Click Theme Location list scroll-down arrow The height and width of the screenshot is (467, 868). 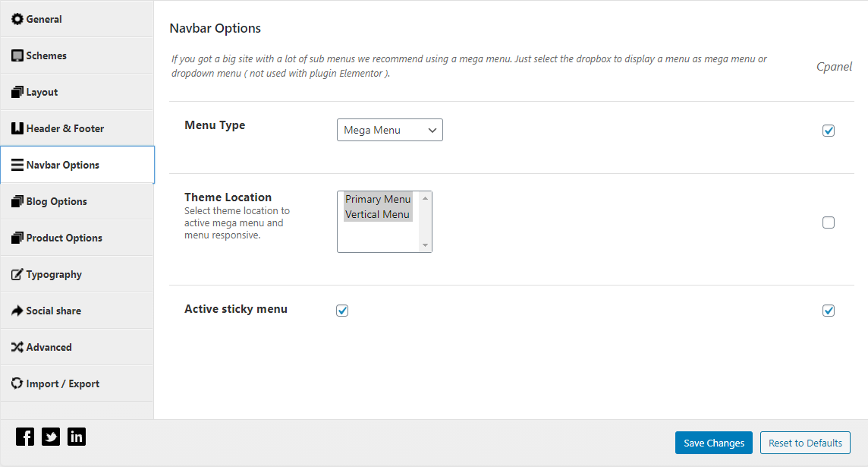click(x=425, y=245)
